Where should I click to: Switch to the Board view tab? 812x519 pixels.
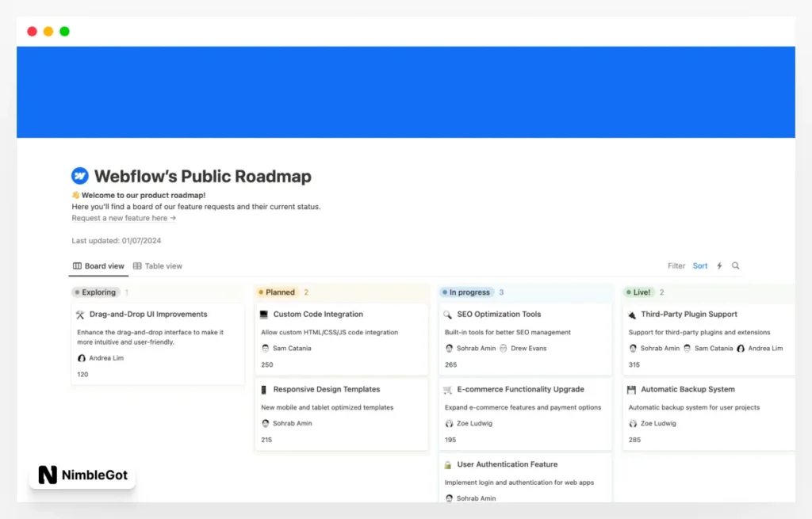click(x=98, y=266)
